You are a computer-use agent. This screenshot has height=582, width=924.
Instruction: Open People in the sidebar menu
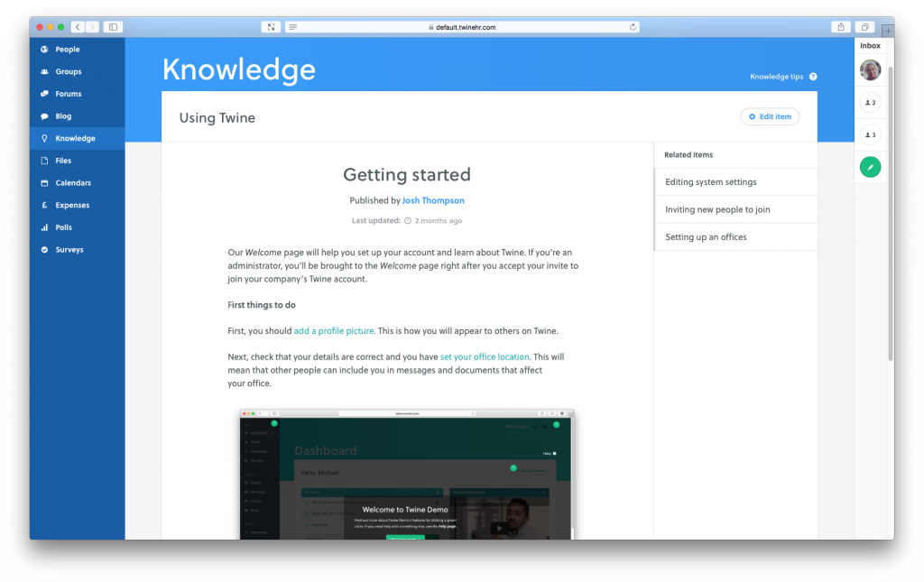coord(78,50)
